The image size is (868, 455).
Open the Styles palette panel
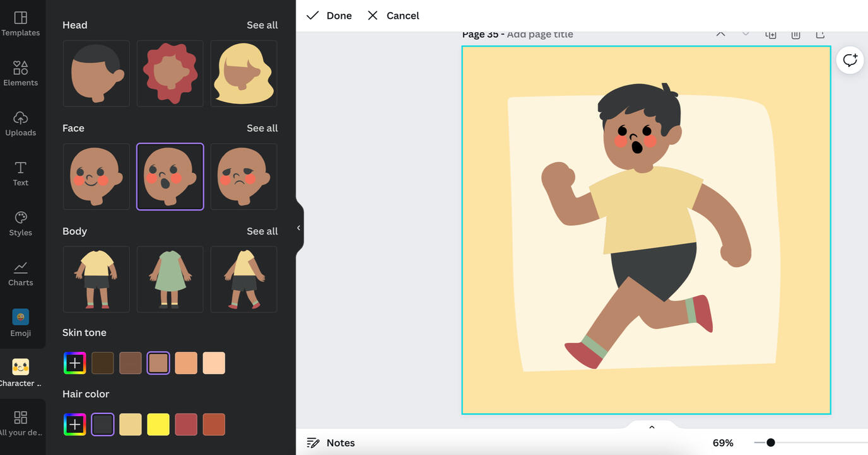click(20, 223)
